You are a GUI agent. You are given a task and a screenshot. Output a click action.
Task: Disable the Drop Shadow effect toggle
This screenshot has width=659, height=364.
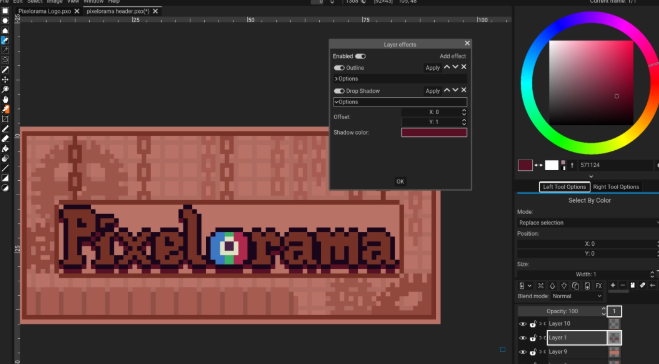click(339, 91)
